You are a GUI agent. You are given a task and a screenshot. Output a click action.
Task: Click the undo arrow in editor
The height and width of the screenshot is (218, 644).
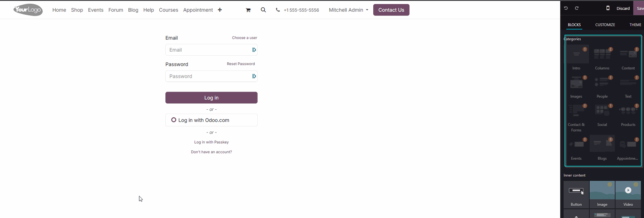566,8
